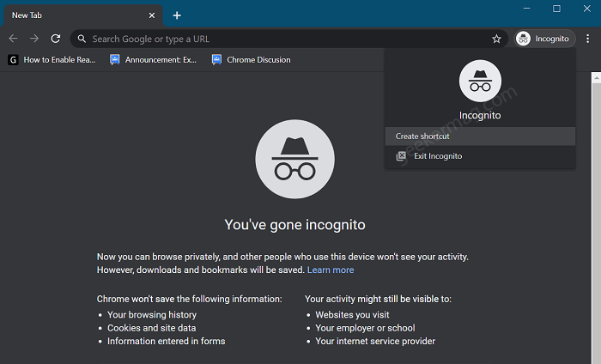The width and height of the screenshot is (601, 364).
Task: Close the Chrome window
Action: [586, 9]
